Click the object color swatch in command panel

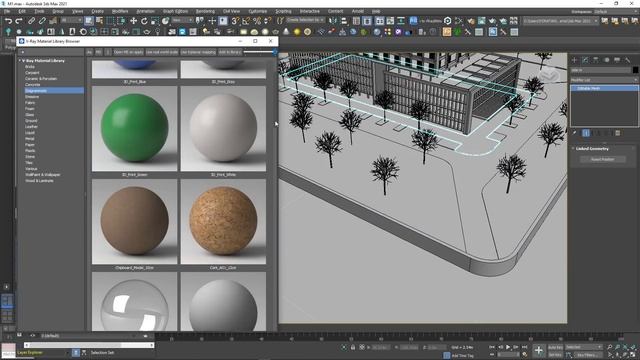[x=636, y=70]
